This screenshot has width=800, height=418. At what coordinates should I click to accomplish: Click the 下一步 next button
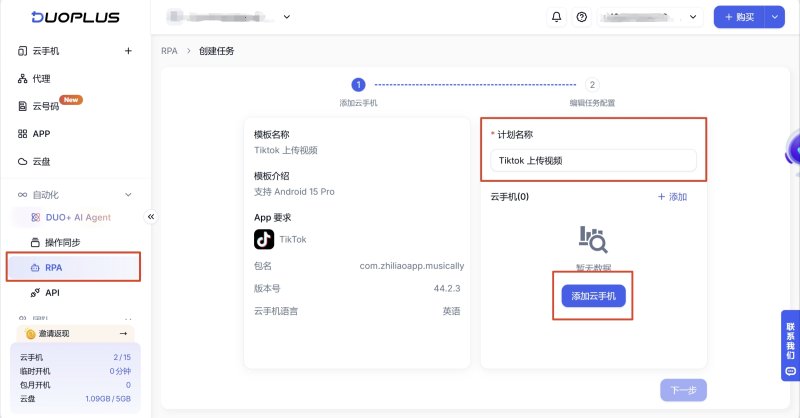683,390
